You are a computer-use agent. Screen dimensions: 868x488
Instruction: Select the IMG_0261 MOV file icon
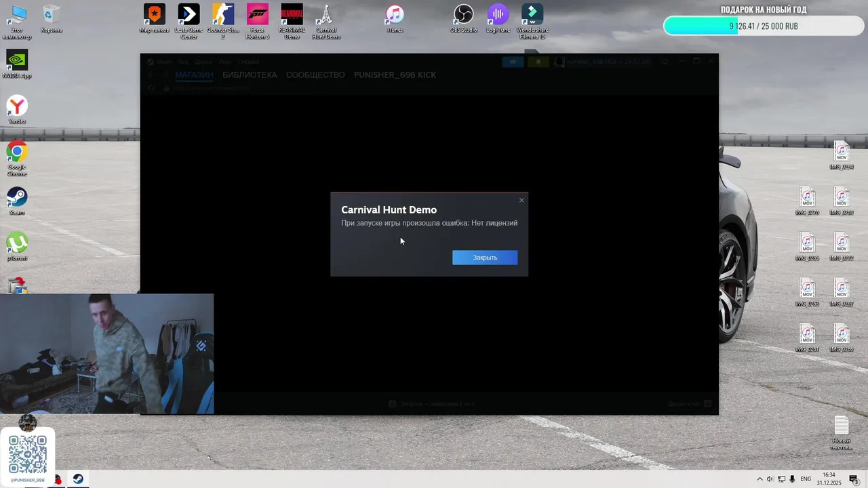(x=807, y=338)
